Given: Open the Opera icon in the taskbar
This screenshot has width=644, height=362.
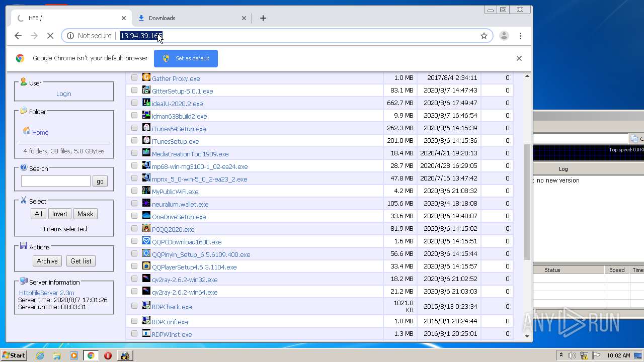Looking at the screenshot, I should tap(108, 355).
